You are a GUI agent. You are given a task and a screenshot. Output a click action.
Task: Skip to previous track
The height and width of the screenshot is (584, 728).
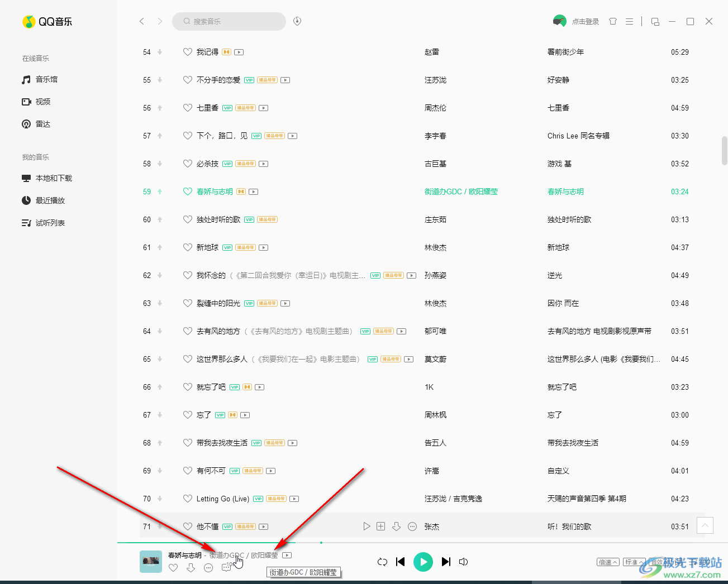(x=401, y=562)
